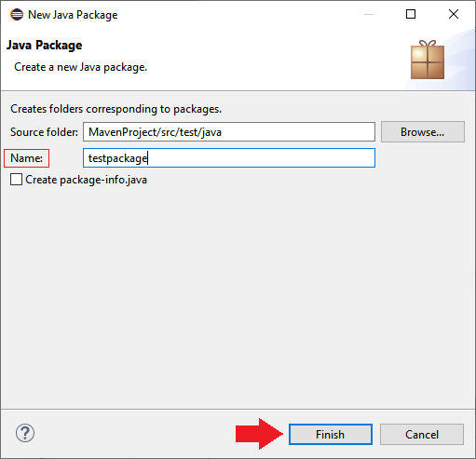Click Finish to create the package

pyautogui.click(x=331, y=434)
